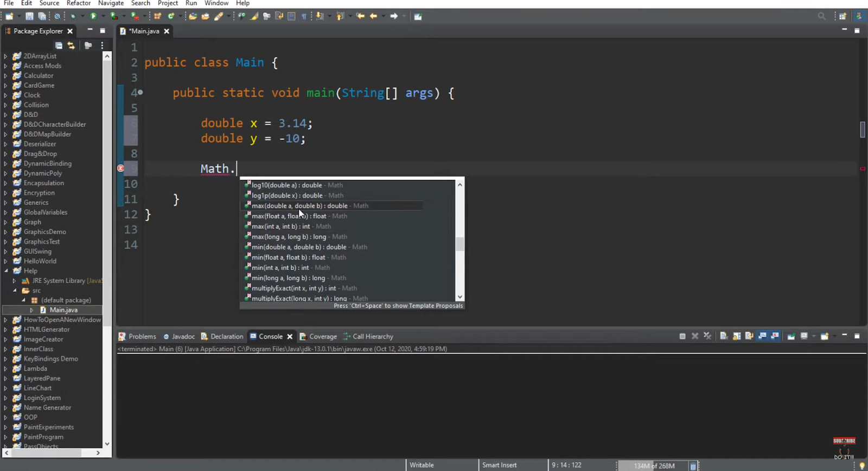Click Collapse All in Package Explorer
This screenshot has height=471, width=868.
(x=59, y=46)
